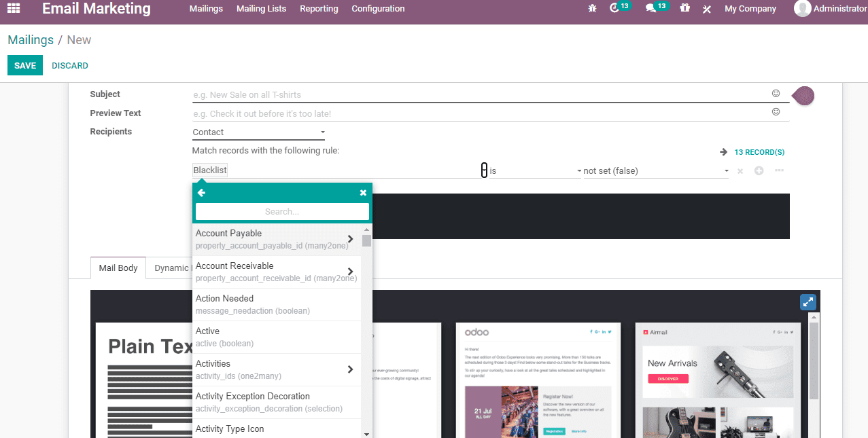
Task: Choose the Airmail New Arrivals template
Action: (718, 380)
